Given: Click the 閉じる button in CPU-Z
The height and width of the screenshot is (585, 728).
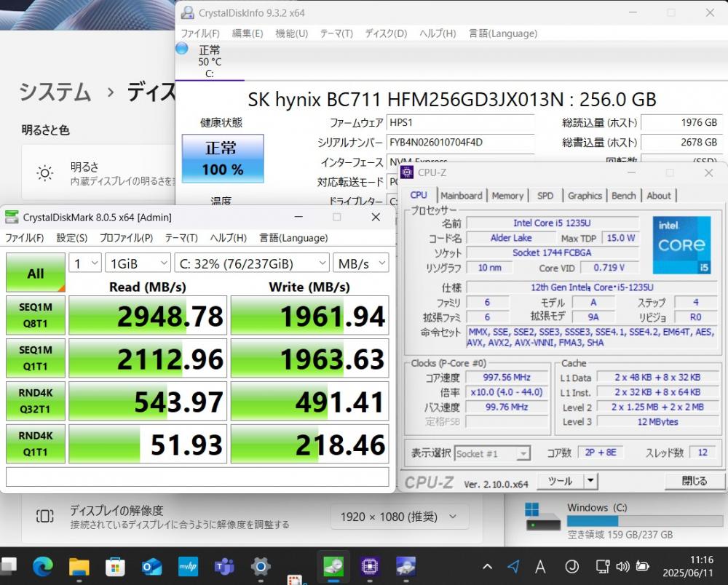Looking at the screenshot, I should point(695,481).
